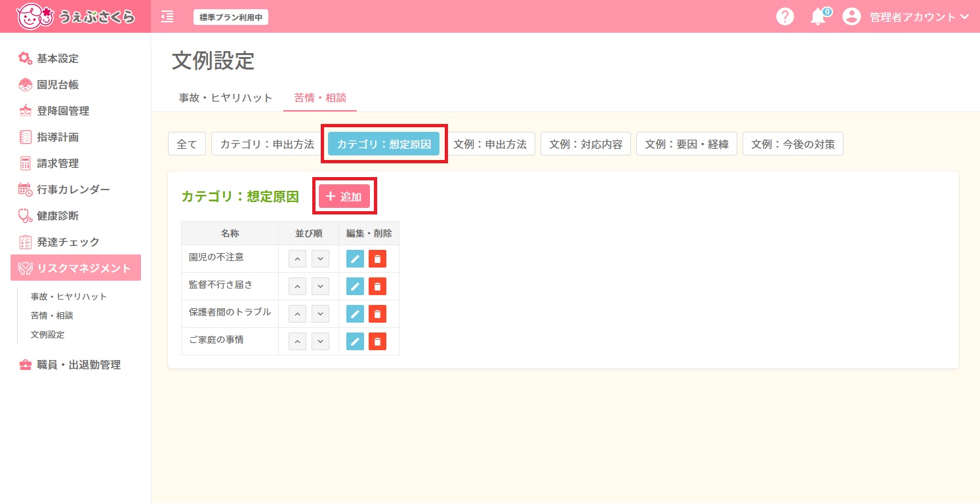Move 保護者間のトラブル down
Viewport: 980px width, 503px height.
320,314
